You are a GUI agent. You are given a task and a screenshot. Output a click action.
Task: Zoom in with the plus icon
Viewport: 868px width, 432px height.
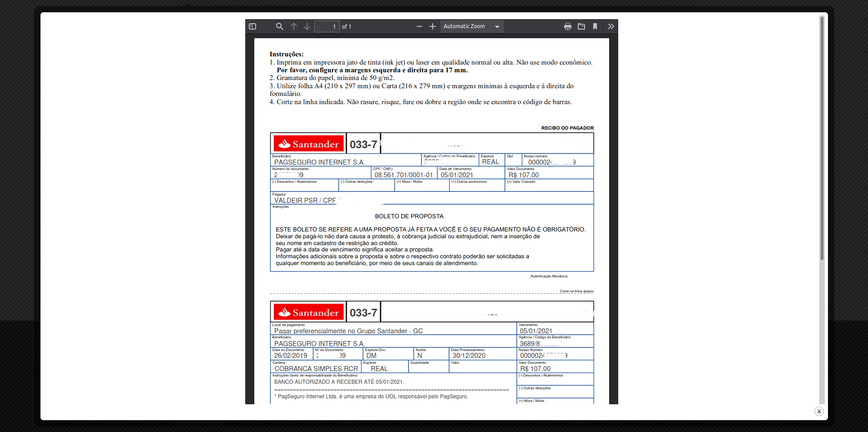[x=433, y=26]
